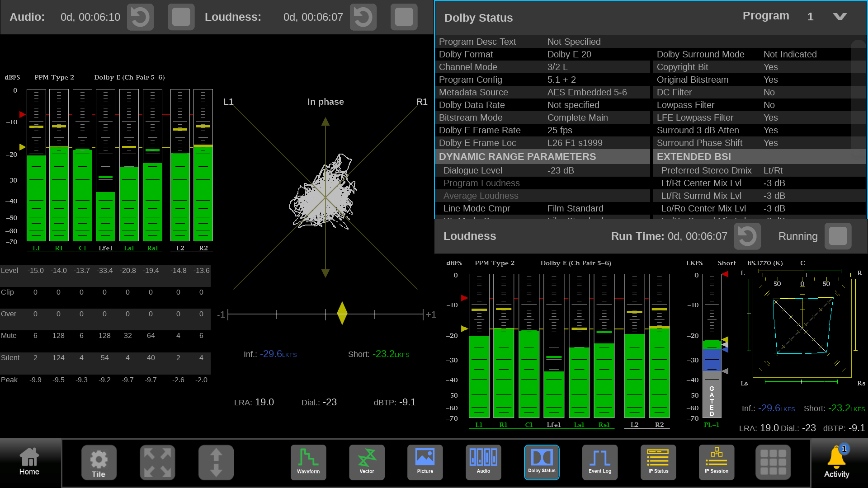Stop the Audio session

pyautogui.click(x=181, y=17)
